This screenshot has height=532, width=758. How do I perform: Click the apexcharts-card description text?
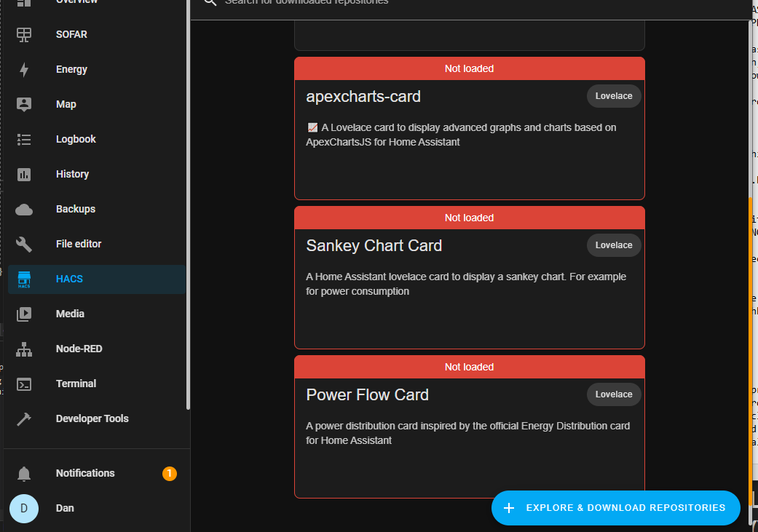pos(462,135)
